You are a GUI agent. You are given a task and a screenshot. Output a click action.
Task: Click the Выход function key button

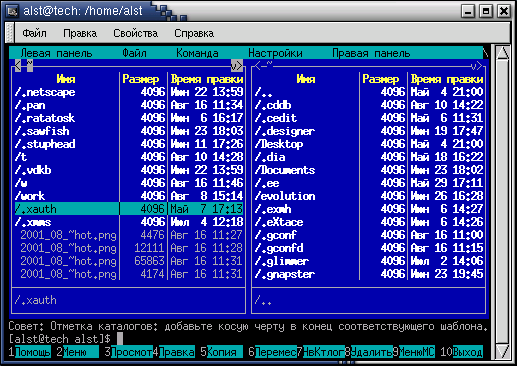point(468,352)
